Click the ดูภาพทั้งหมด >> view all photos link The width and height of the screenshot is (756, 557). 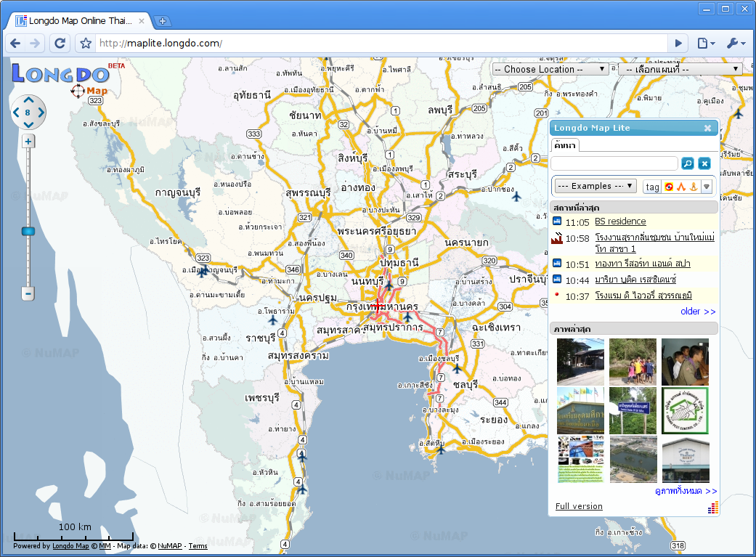click(x=686, y=491)
